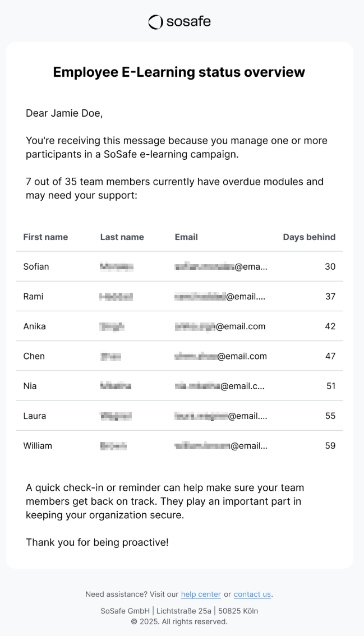The image size is (364, 636).
Task: Select Rami's first name cell
Action: pos(33,296)
